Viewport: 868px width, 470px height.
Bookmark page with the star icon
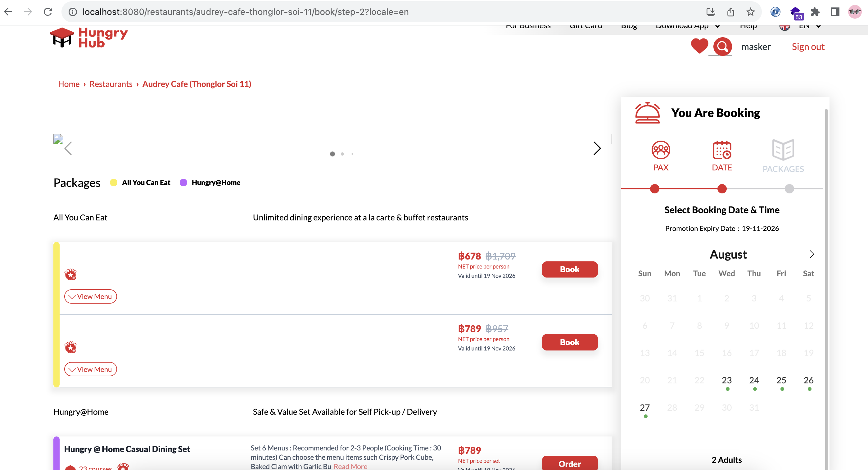(x=750, y=12)
